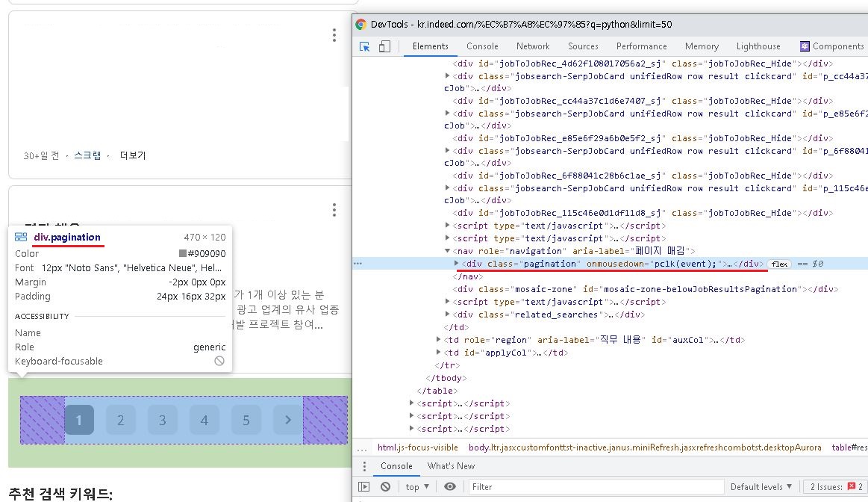This screenshot has width=868, height=502.
Task: Expand the p_e85e6f2 job card node
Action: [447, 113]
